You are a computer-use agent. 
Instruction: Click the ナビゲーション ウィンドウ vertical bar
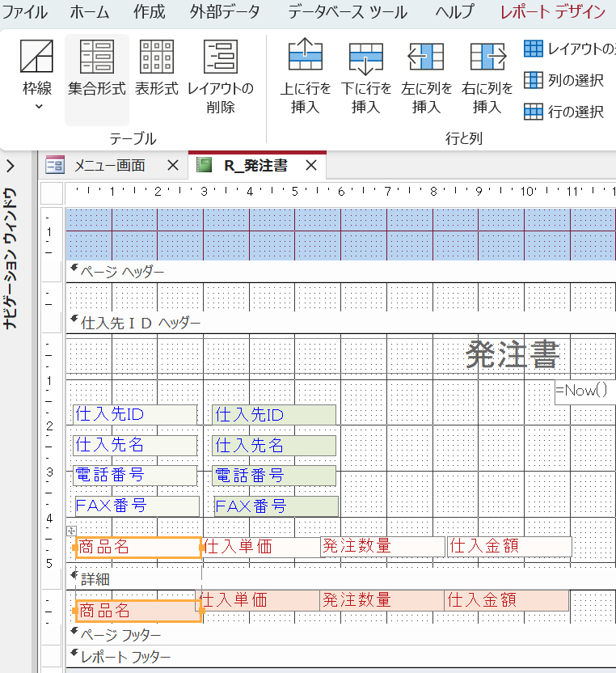10,259
